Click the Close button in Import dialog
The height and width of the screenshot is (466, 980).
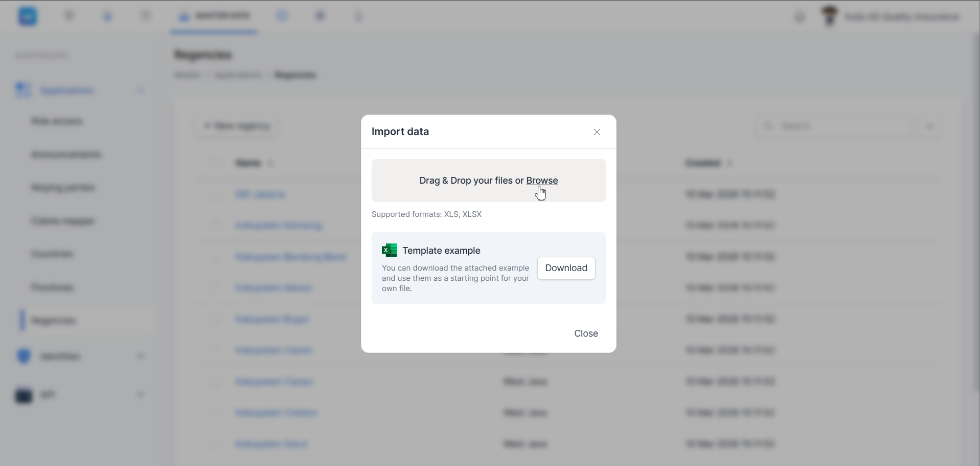pos(586,334)
